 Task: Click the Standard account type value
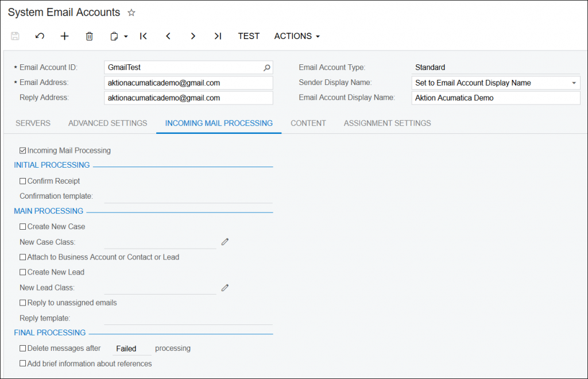pos(430,68)
